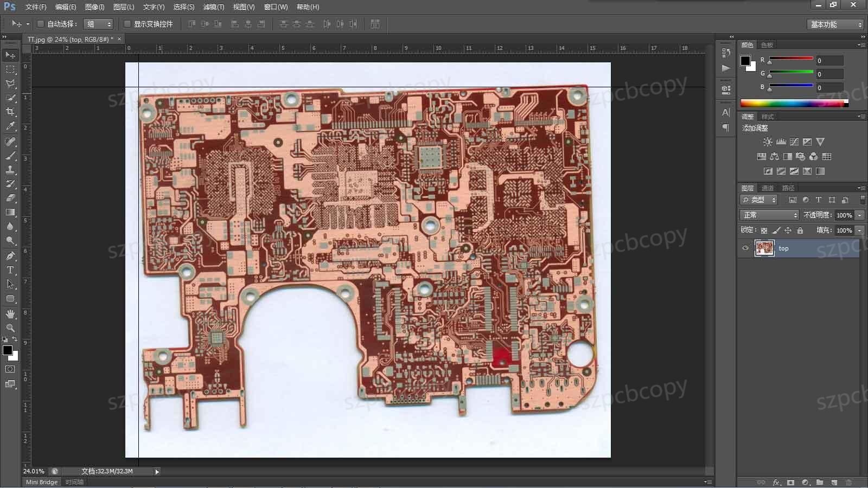Select the Rectangular Marquee tool

click(x=10, y=69)
